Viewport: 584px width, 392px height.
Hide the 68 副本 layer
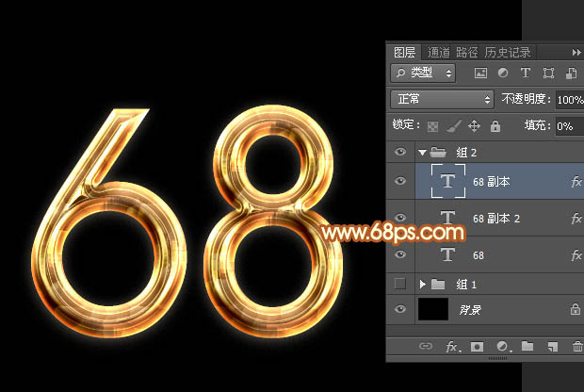click(x=401, y=181)
